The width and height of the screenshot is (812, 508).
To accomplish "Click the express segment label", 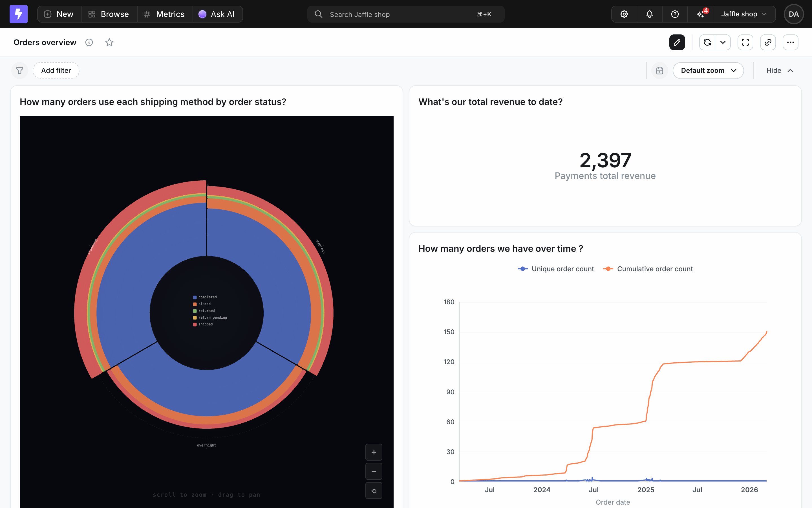I will 321,247.
